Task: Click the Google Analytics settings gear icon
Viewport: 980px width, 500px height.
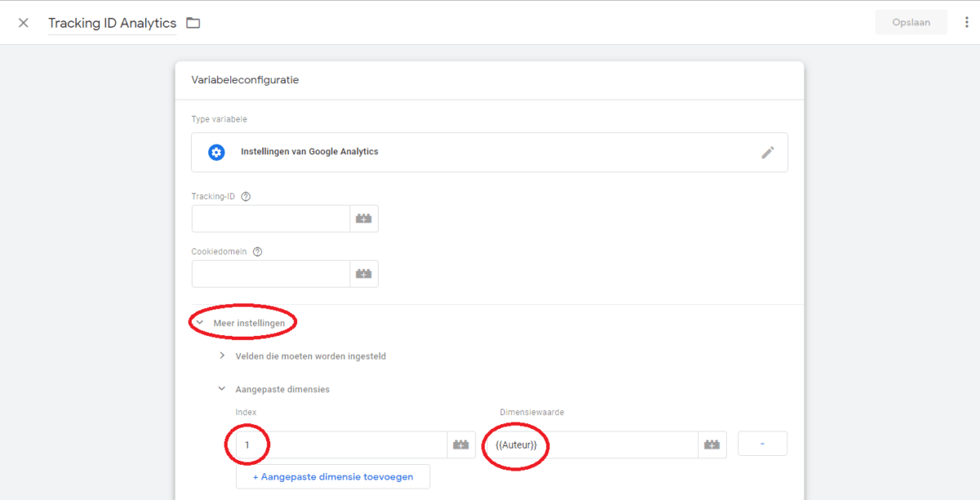Action: point(216,152)
